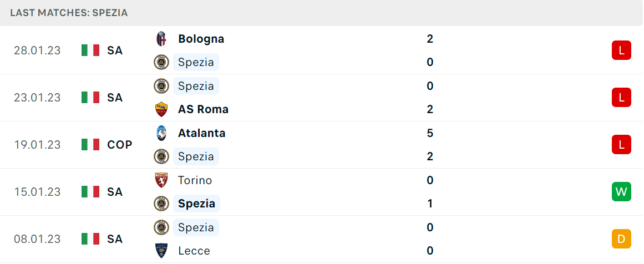This screenshot has height=264, width=644.
Task: Open the AS Roma team link
Action: point(203,110)
